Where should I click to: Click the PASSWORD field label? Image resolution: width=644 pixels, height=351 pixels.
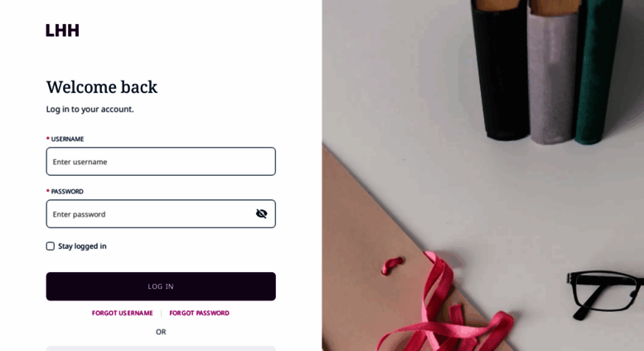click(x=67, y=192)
